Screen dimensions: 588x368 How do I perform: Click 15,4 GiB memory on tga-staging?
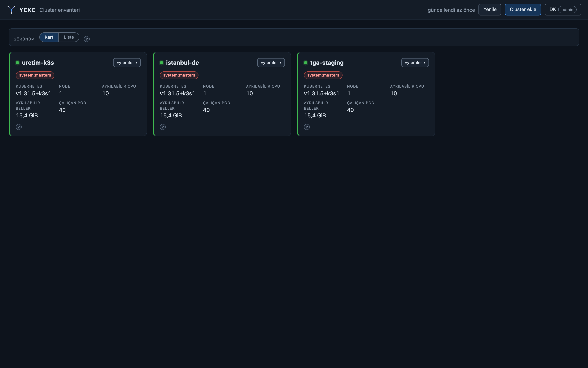coord(315,116)
